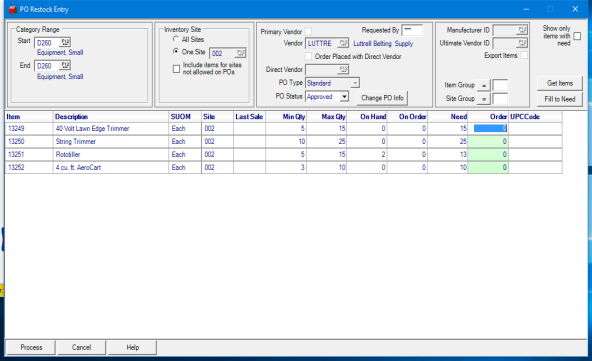This screenshot has height=361, width=592.
Task: Click the On Order column header
Action: tap(407, 117)
